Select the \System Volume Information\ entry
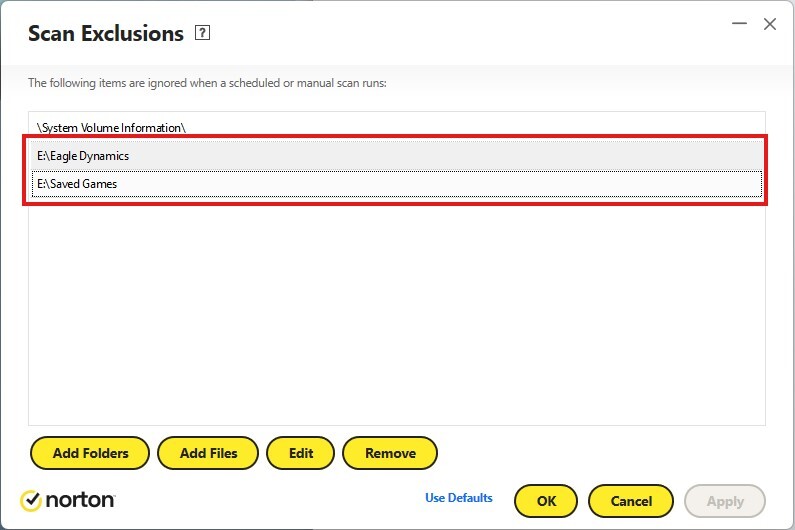 pos(396,127)
